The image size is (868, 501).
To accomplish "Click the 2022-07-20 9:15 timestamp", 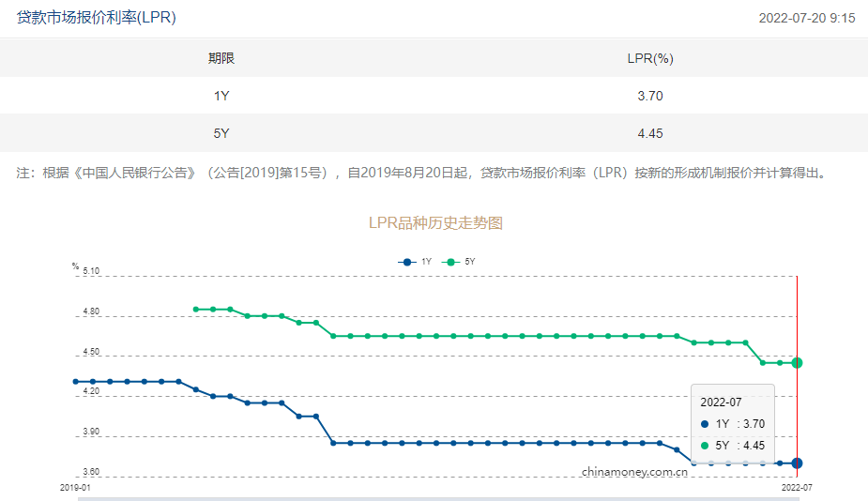I will point(806,18).
